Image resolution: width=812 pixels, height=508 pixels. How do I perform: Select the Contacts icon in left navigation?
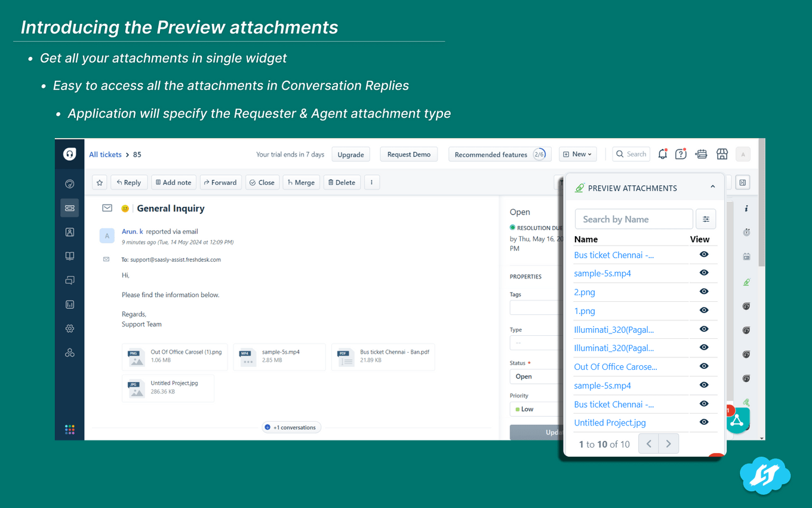(69, 232)
